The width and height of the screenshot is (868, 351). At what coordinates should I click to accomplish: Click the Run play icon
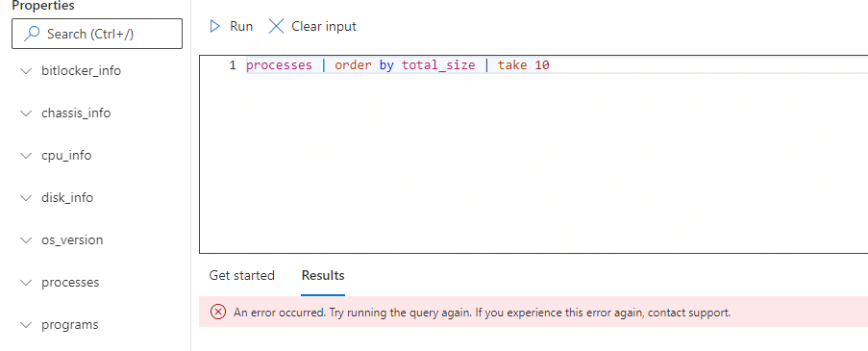coord(214,26)
